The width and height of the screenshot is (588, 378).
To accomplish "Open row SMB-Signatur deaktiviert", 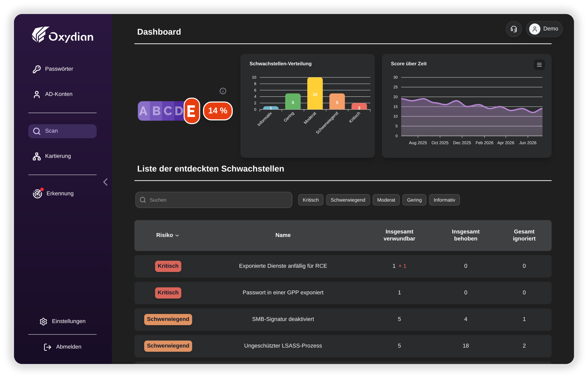I will click(x=343, y=319).
